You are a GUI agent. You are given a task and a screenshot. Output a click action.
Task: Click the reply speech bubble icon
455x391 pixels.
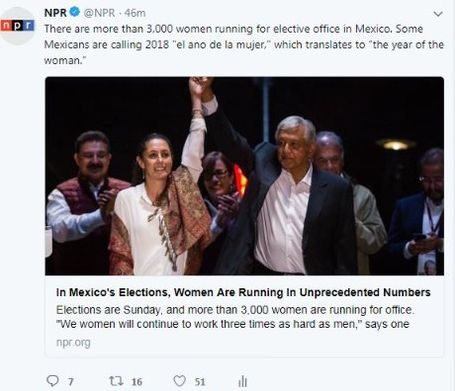point(52,381)
